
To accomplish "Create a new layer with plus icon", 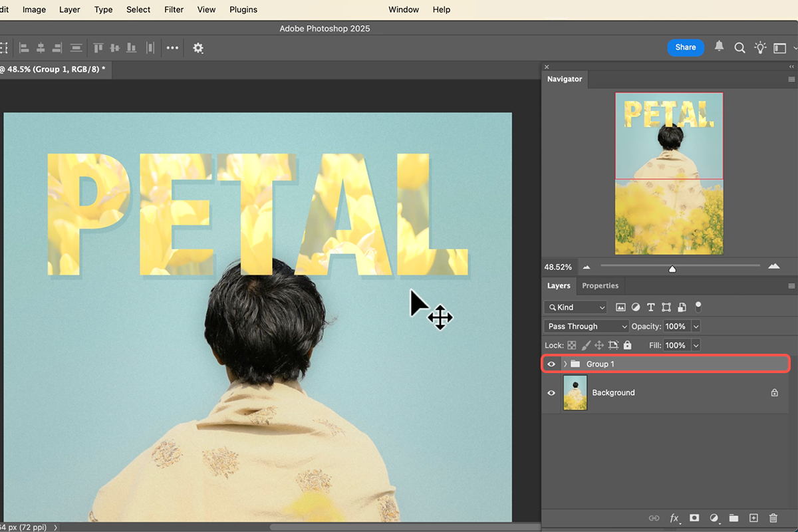I will (753, 518).
